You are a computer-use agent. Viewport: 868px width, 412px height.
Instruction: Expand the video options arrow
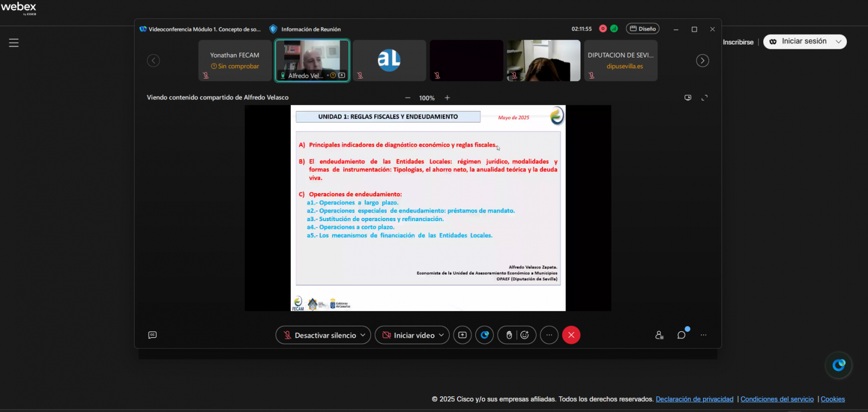(x=441, y=335)
